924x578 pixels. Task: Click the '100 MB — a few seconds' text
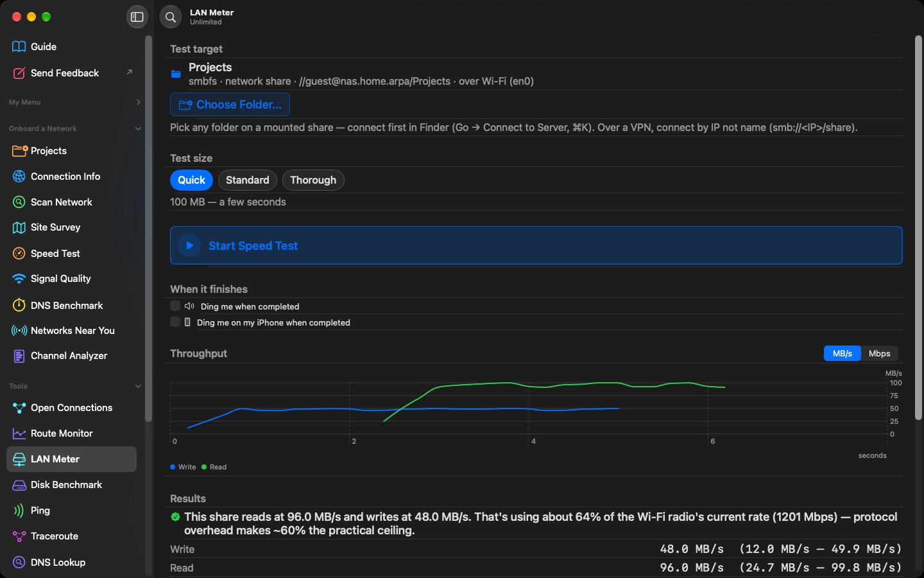[228, 202]
